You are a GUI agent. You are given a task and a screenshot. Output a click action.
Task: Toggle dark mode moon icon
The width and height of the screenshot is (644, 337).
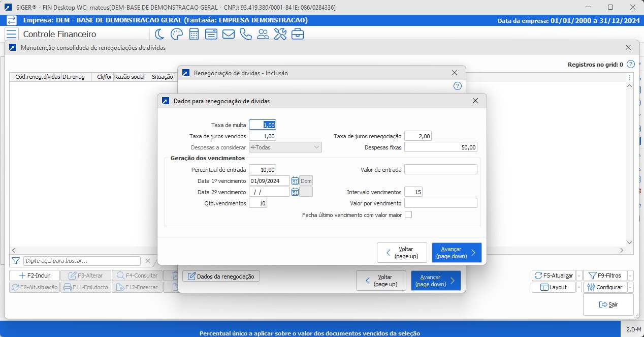click(159, 34)
